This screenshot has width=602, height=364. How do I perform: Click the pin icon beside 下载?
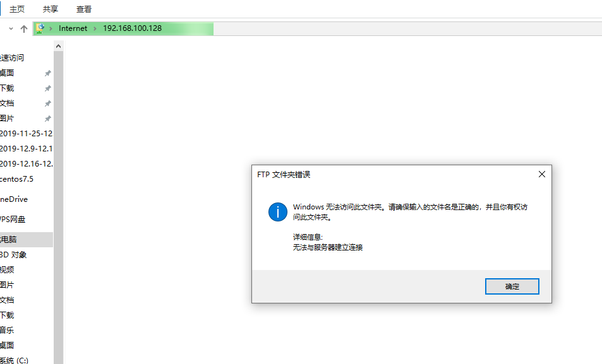[47, 88]
